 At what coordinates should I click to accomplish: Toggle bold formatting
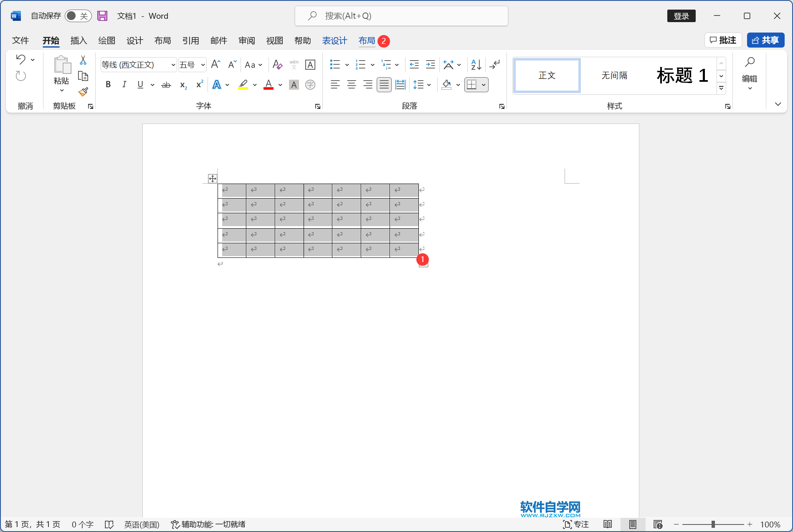pos(108,85)
